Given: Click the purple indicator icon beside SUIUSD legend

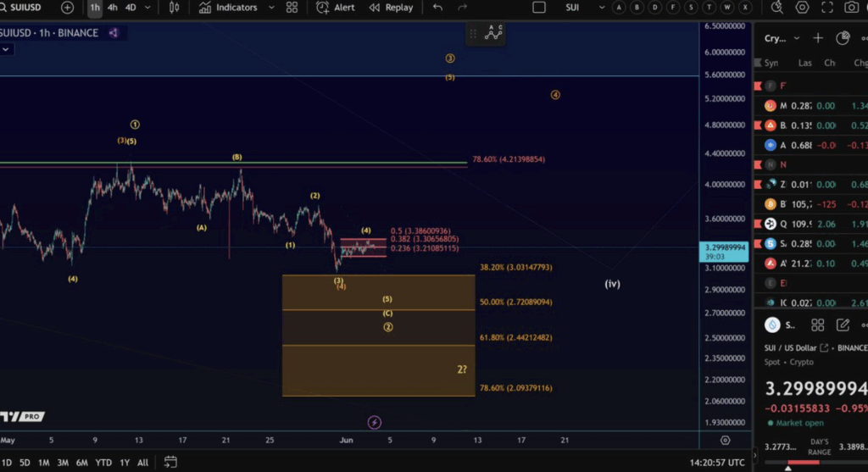Looking at the screenshot, I should (x=114, y=33).
